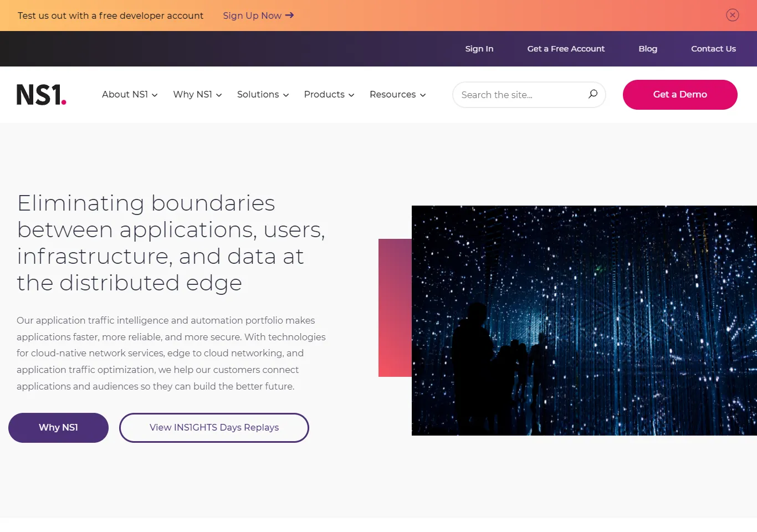Viewport: 757px width, 532px height.
Task: Click the Sign In link
Action: 479,49
